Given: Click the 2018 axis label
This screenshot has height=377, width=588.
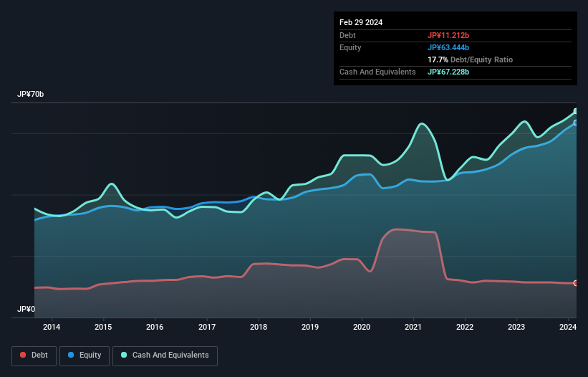Looking at the screenshot, I should click(x=259, y=327).
